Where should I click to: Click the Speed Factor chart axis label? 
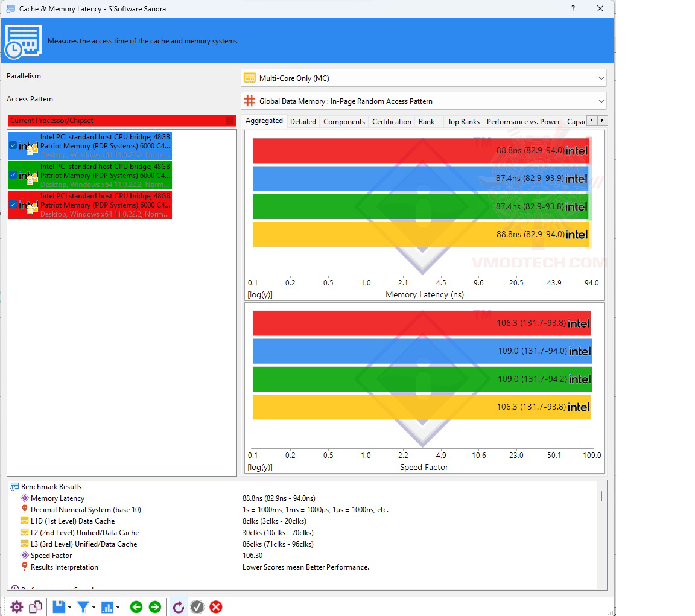click(x=424, y=467)
